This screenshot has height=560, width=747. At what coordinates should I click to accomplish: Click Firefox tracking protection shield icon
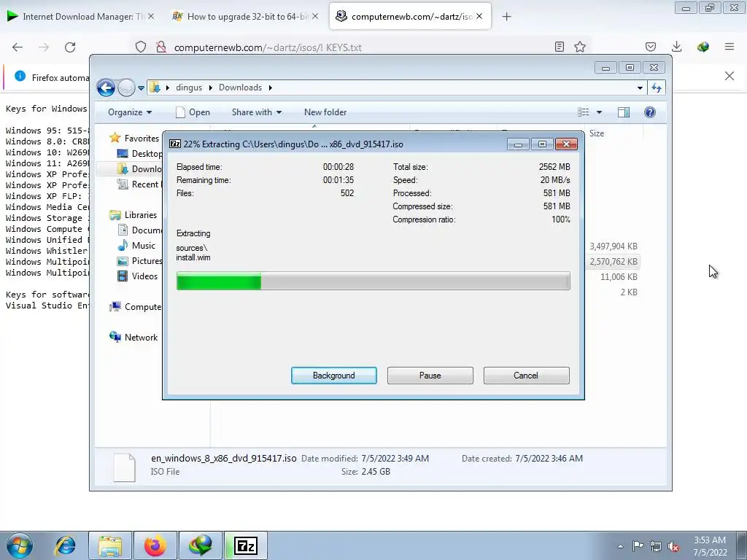(141, 47)
